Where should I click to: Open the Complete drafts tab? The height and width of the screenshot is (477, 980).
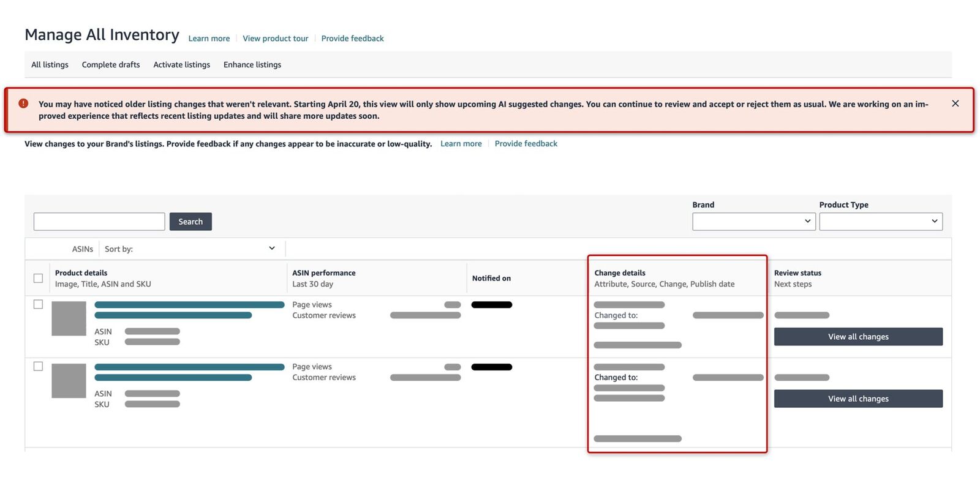[111, 64]
